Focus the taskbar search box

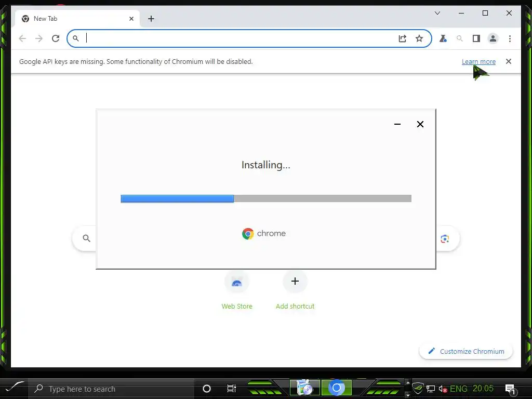click(x=111, y=389)
